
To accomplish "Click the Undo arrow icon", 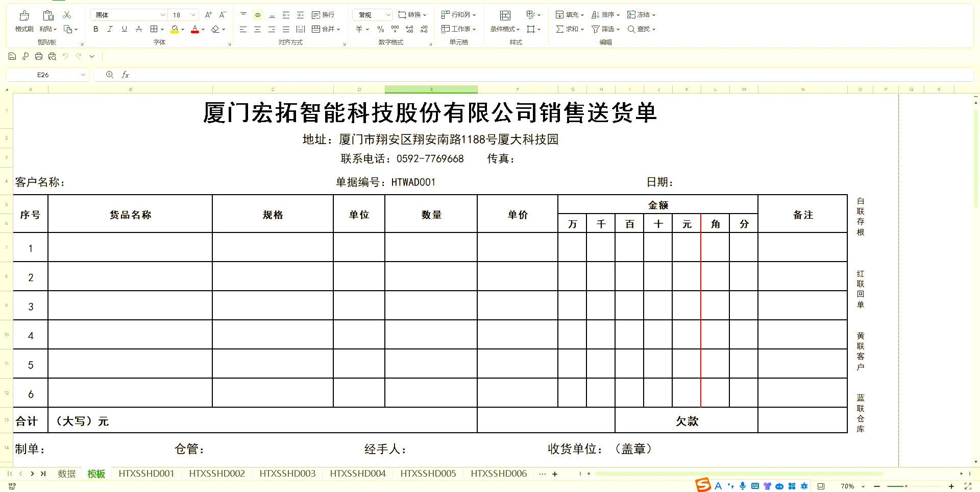I will click(x=65, y=56).
